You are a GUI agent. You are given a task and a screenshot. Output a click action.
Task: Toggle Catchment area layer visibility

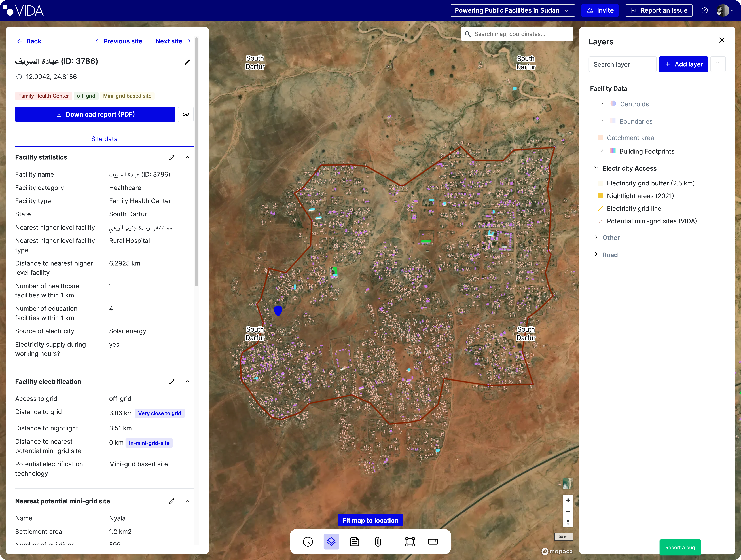(x=630, y=138)
